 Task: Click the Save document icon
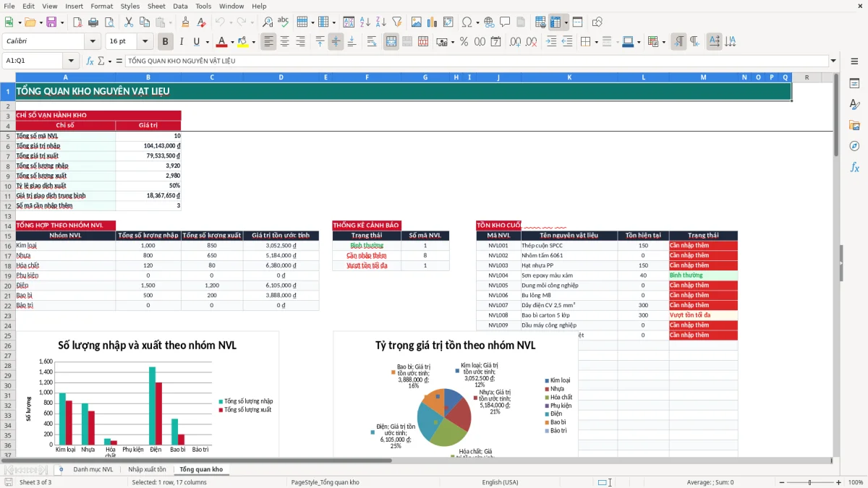point(51,22)
